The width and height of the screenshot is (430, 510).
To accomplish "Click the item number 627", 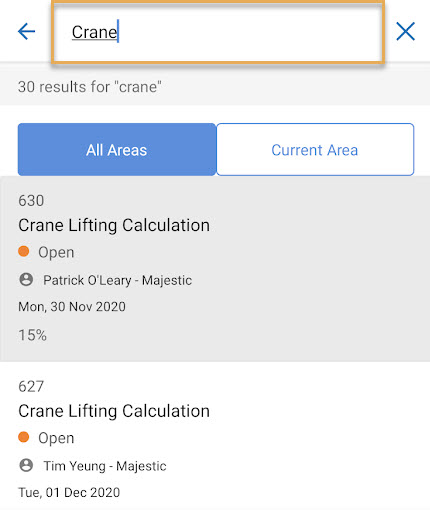I will [31, 386].
